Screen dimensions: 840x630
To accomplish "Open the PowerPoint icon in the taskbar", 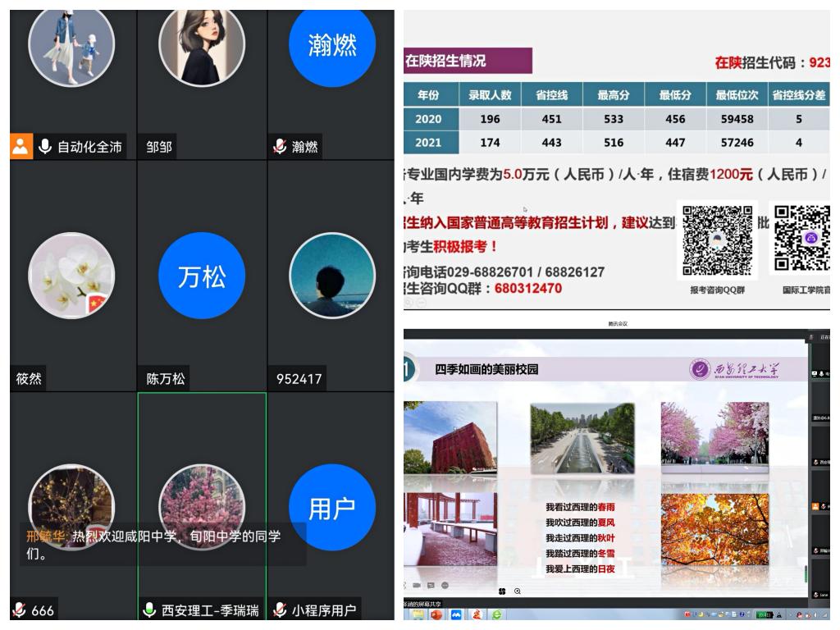I will pos(436,614).
